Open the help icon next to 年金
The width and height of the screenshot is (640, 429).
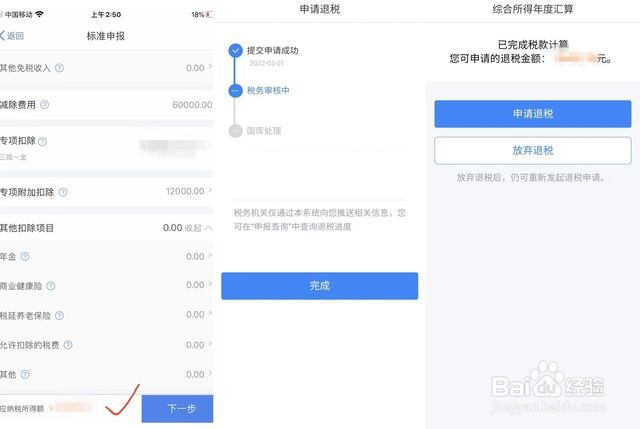pos(25,256)
